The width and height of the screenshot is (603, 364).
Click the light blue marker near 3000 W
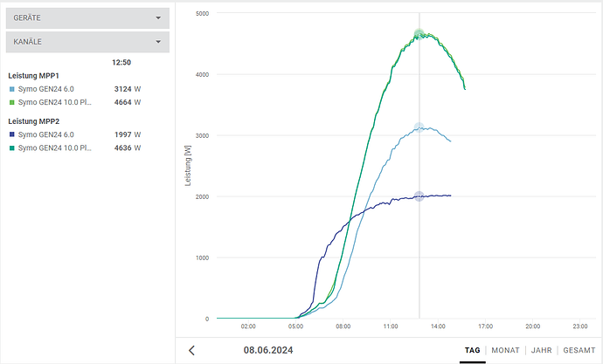tap(419, 127)
